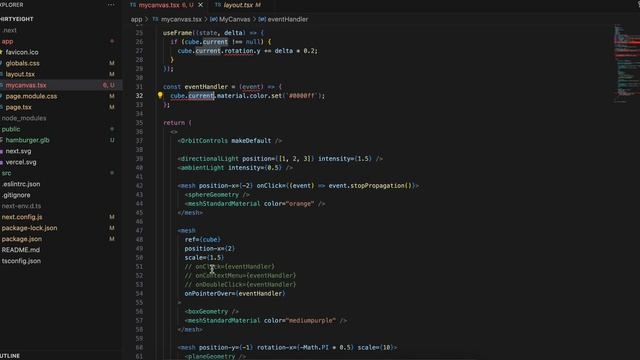Click line number 47 in gutter
The image size is (640, 360).
point(139,230)
